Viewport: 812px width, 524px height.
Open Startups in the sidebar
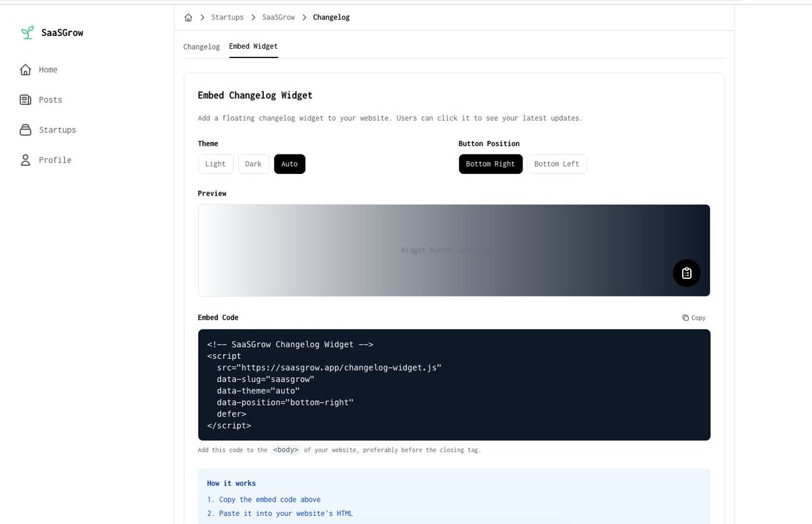pyautogui.click(x=58, y=130)
